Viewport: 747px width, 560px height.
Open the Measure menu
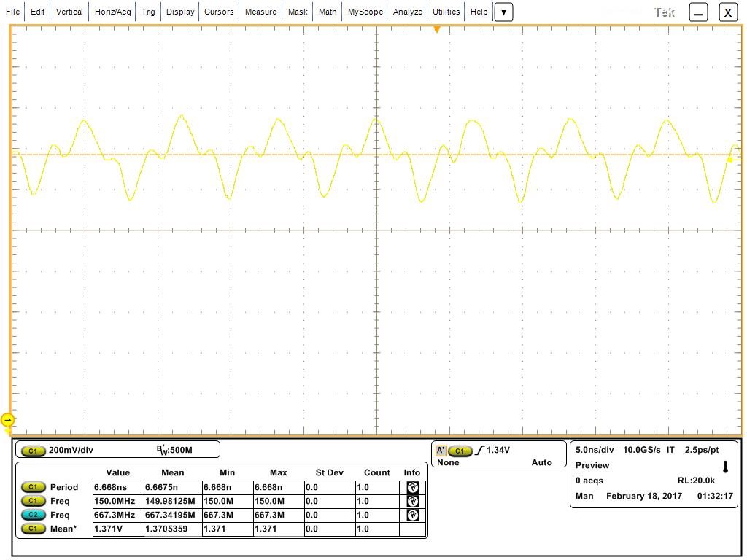[260, 12]
